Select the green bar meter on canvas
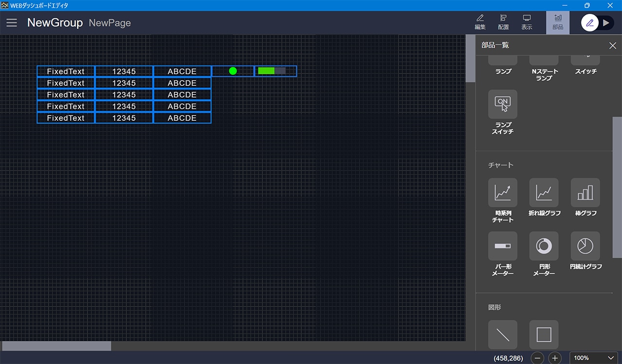 [275, 71]
